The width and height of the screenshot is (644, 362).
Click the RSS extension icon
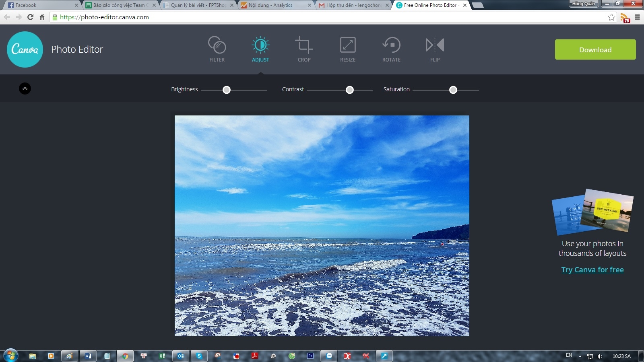625,17
